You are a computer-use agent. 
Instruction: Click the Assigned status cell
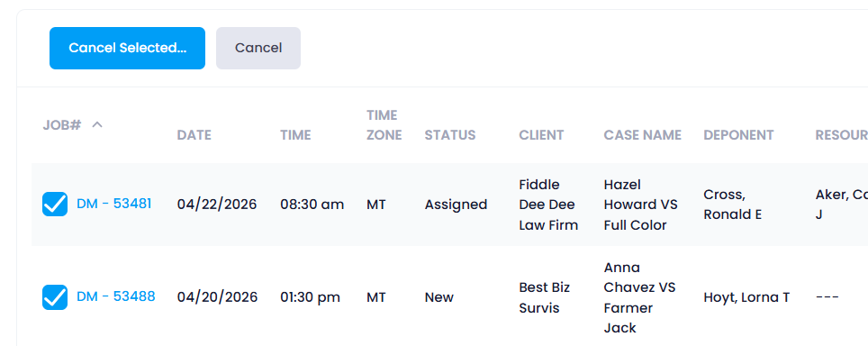tap(457, 205)
